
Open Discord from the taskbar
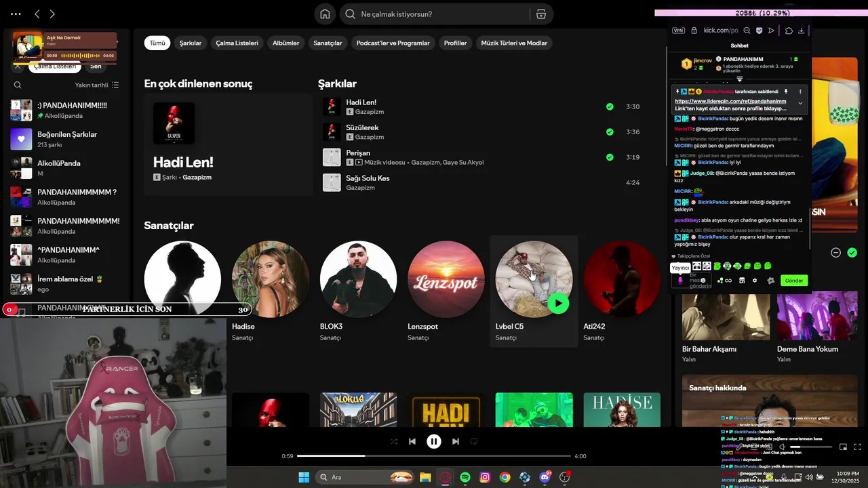point(545,477)
